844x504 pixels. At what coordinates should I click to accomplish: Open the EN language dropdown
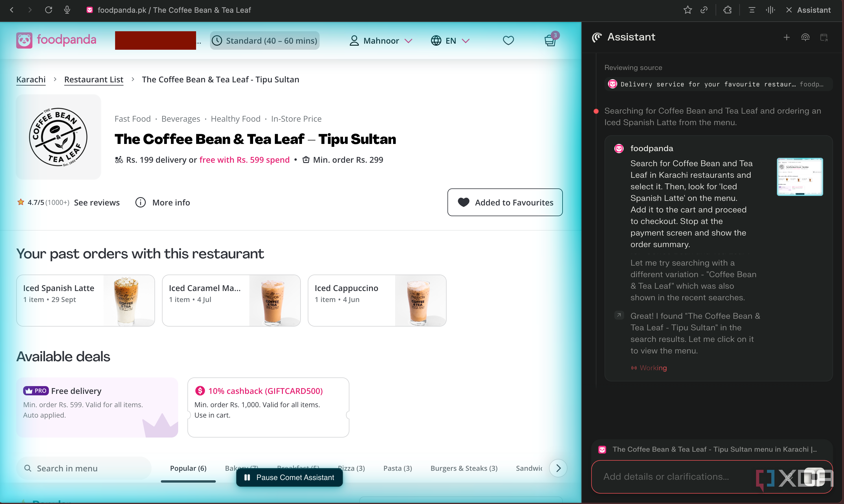tap(450, 41)
